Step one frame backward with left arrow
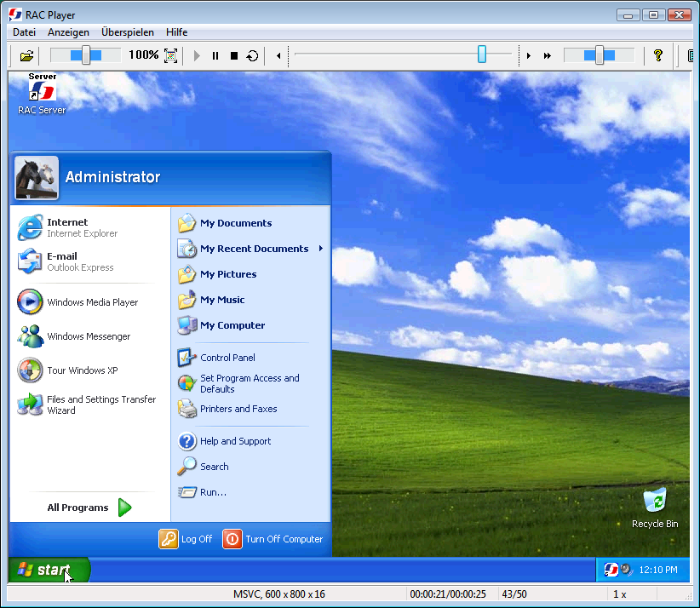The image size is (700, 608). [x=278, y=56]
